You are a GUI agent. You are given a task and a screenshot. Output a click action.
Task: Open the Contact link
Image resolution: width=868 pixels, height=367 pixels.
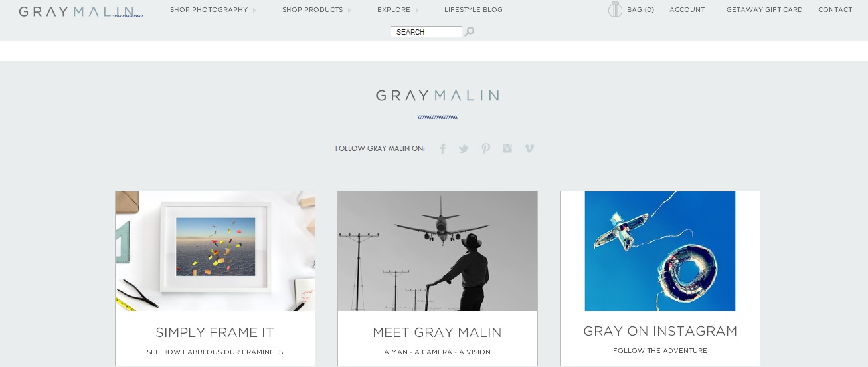835,10
